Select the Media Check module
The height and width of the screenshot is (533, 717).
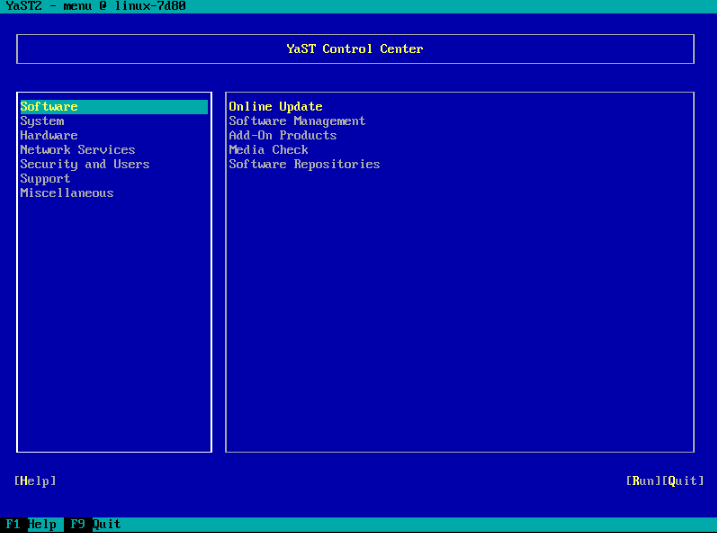pos(268,150)
